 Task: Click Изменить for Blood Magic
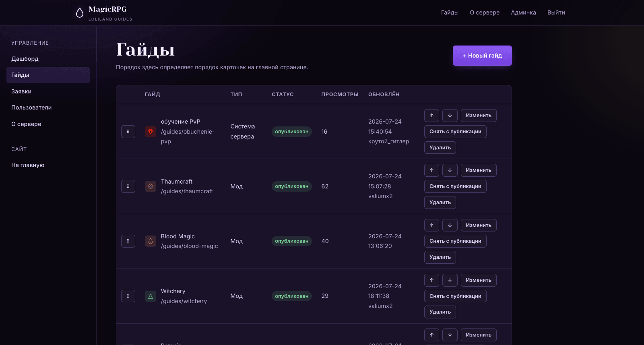click(479, 225)
